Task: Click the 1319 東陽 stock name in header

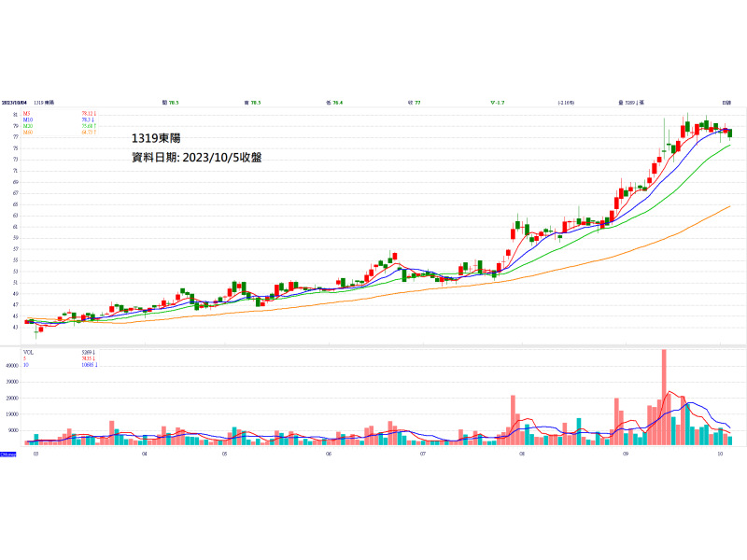Action: pos(44,102)
